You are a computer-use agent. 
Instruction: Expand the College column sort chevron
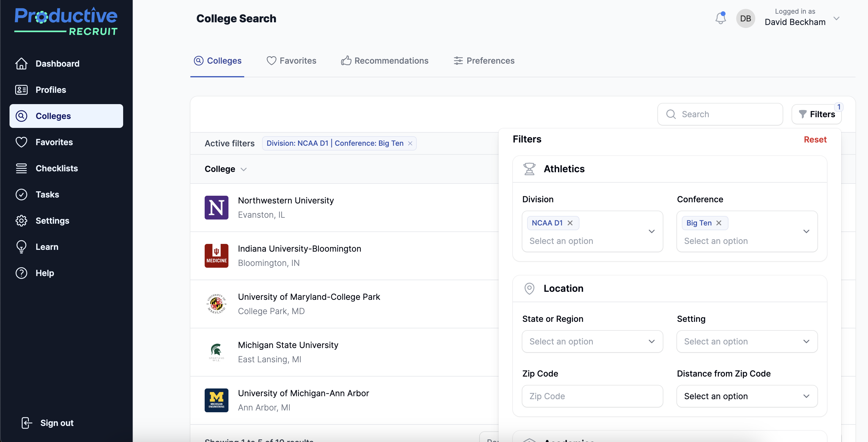click(244, 170)
